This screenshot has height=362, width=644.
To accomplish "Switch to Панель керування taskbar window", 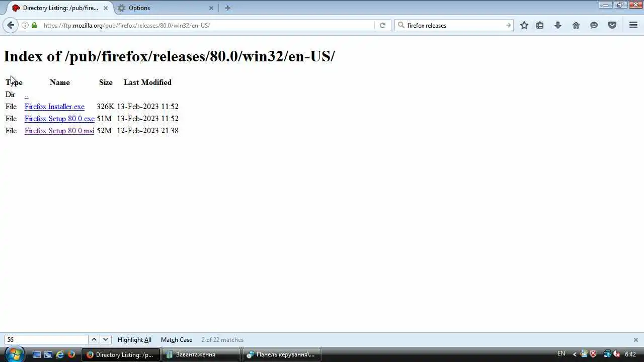I will coord(282,354).
